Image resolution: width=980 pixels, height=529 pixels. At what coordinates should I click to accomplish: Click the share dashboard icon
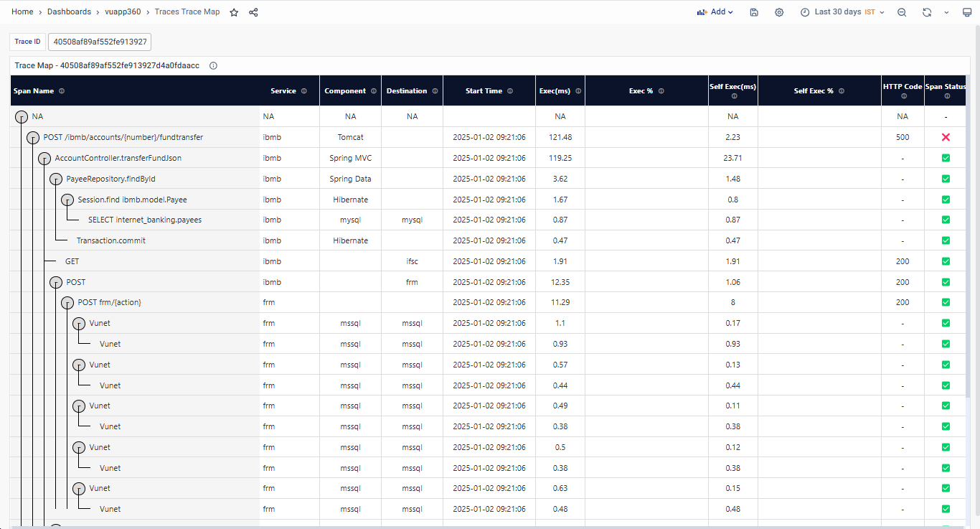coord(253,12)
